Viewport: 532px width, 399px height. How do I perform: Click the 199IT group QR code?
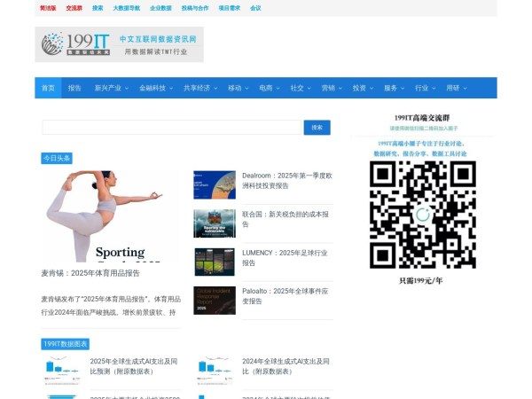422,215
